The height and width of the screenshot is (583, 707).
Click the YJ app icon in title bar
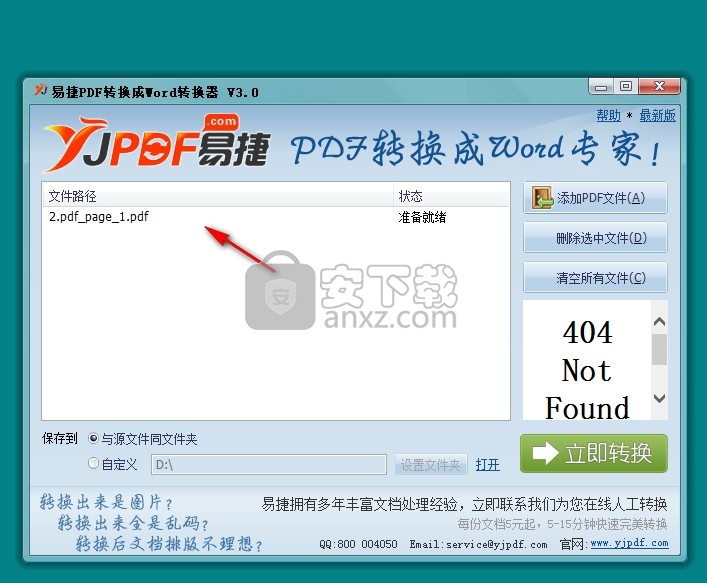point(40,90)
